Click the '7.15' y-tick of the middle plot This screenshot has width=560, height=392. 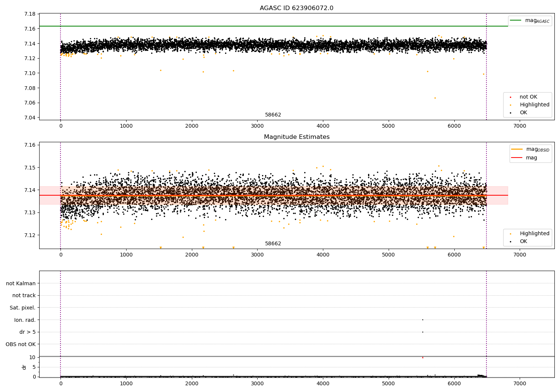click(29, 168)
